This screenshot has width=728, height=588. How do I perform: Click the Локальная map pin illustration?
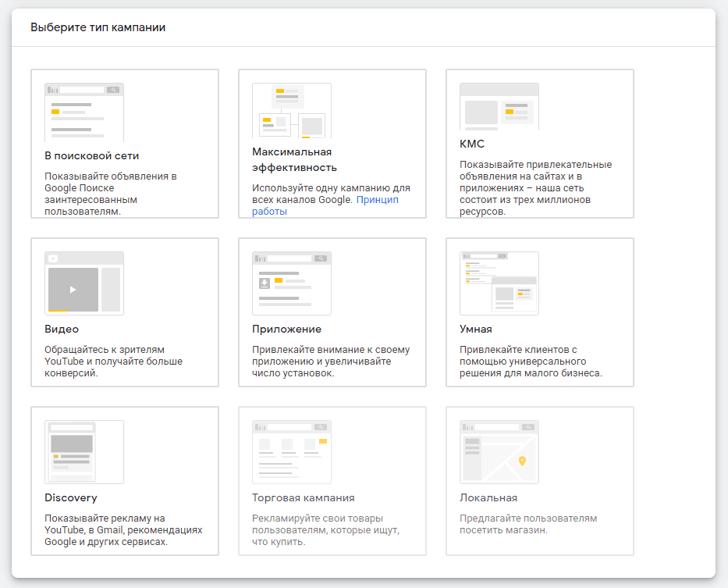click(522, 461)
